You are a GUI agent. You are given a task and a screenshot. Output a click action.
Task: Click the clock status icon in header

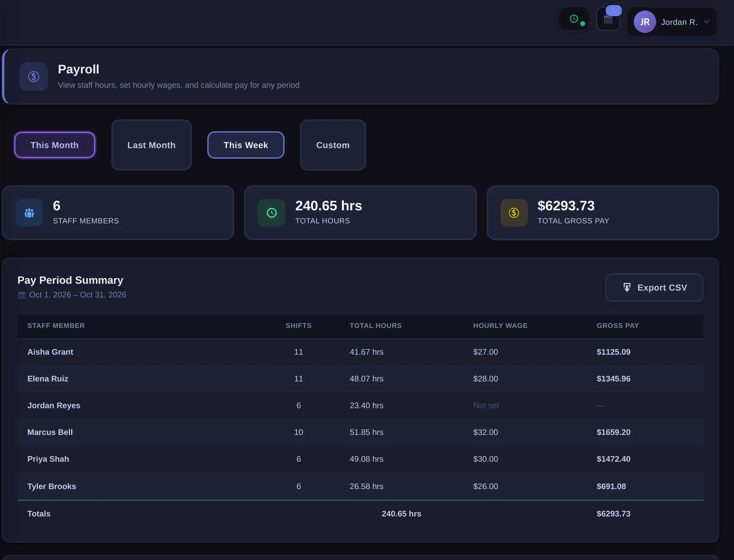coord(574,19)
